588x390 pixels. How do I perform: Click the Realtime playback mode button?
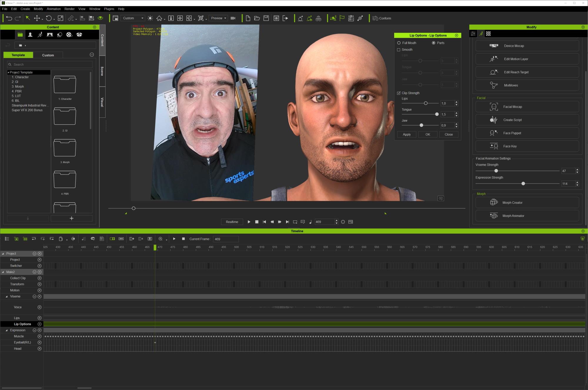(x=232, y=222)
